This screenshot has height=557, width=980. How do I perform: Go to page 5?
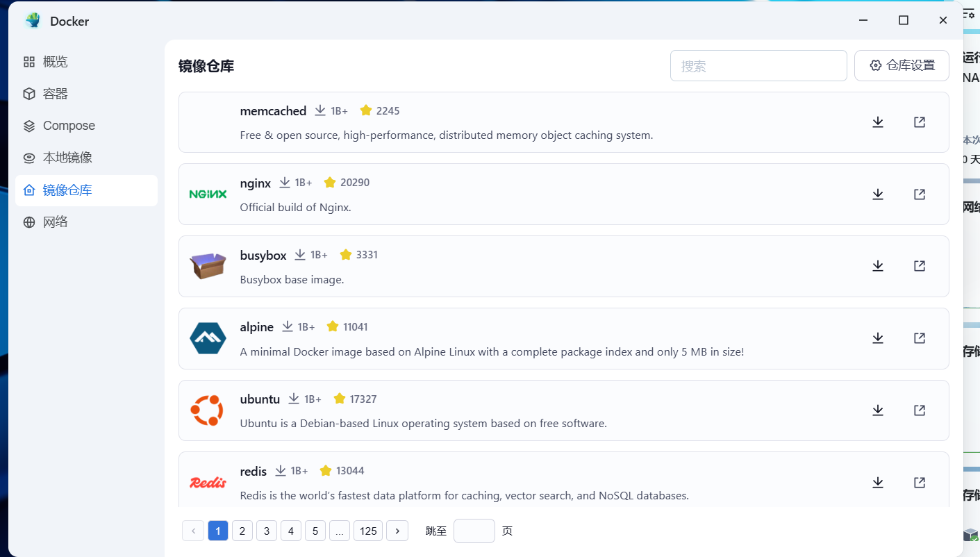[x=315, y=531]
